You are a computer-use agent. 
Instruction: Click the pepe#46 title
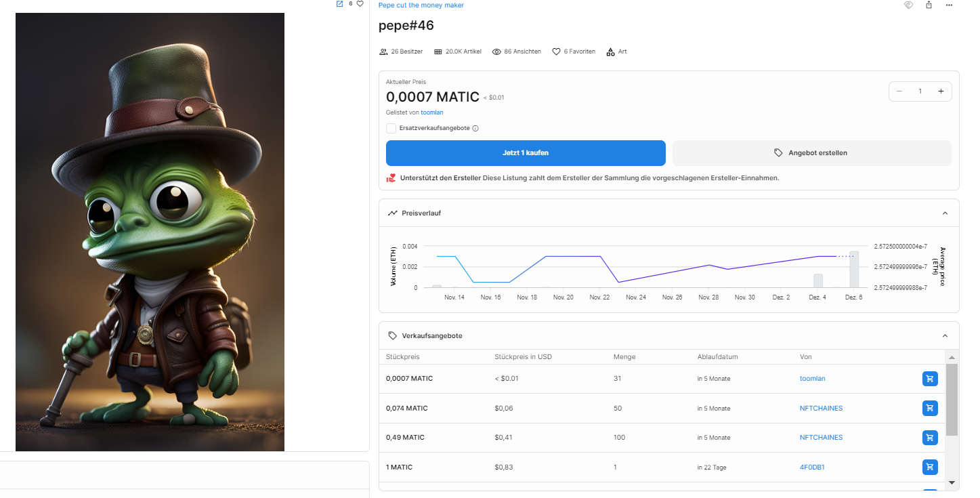[x=406, y=26]
